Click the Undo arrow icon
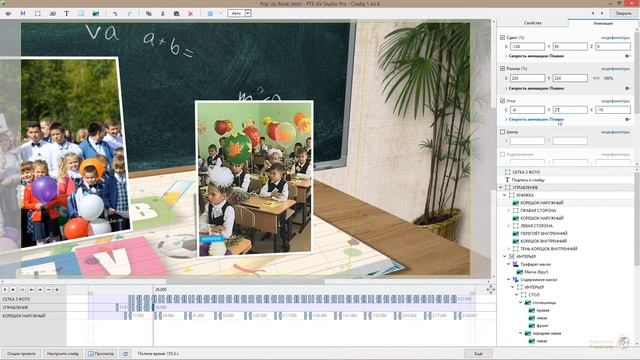Screen dimensions: 640x360 pyautogui.click(x=115, y=13)
